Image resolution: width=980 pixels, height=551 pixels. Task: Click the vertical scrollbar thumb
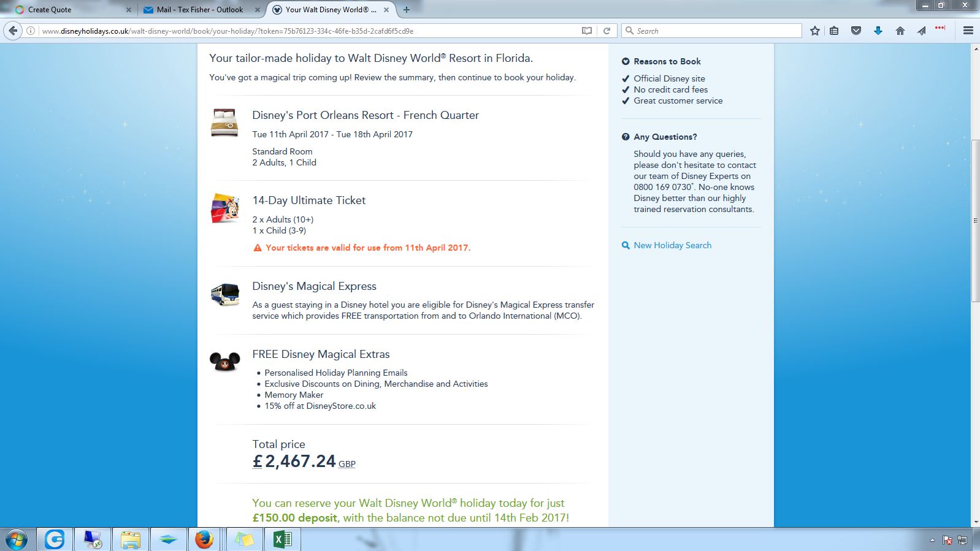tap(975, 221)
